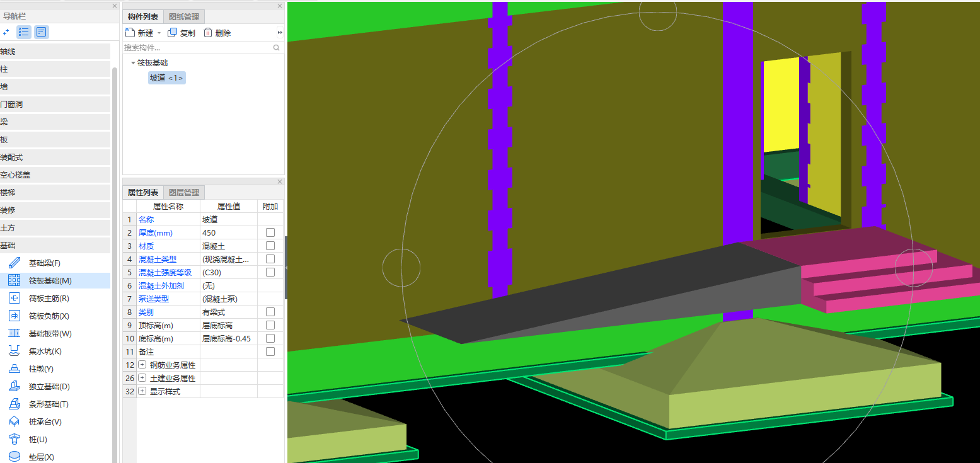
Task: Expand the 墙 category
Action: pos(55,87)
